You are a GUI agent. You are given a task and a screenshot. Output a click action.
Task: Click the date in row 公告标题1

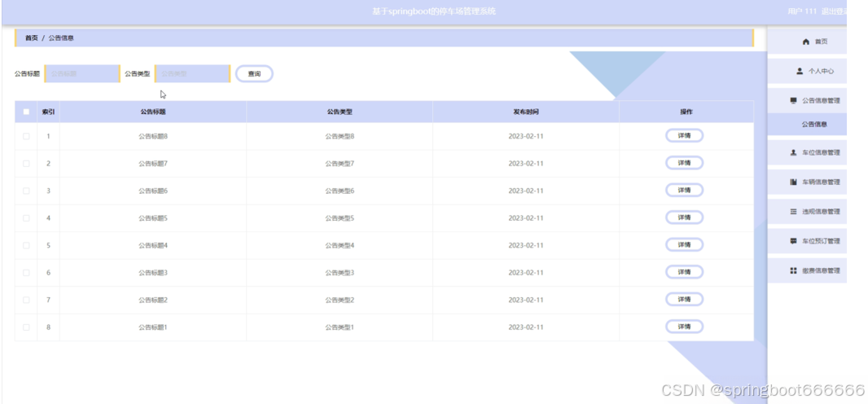526,327
